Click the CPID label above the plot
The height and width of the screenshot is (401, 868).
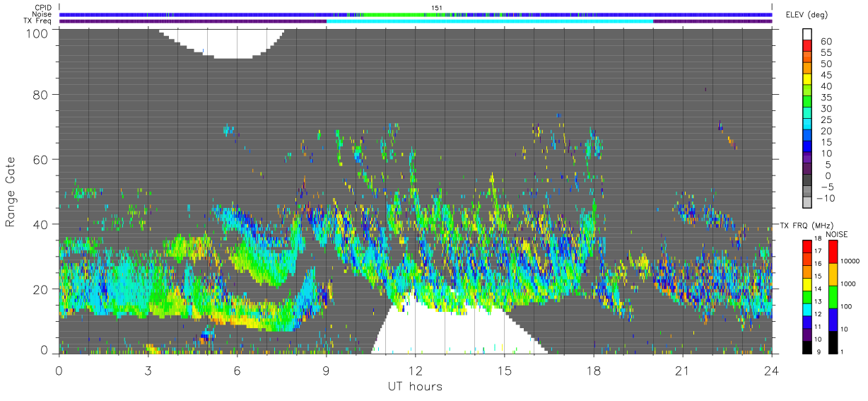pos(44,8)
